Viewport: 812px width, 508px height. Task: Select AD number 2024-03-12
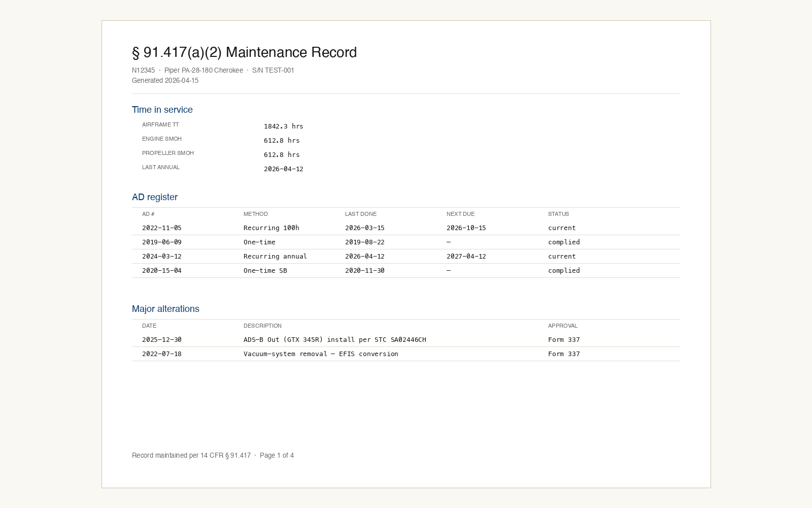[x=162, y=256]
